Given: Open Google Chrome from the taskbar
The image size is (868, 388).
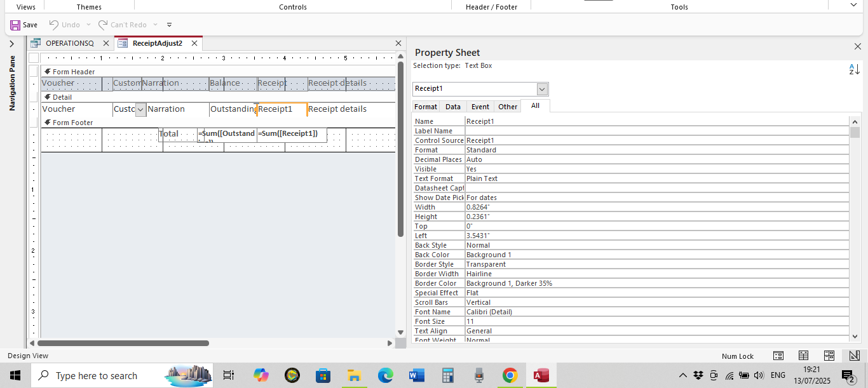Looking at the screenshot, I should (510, 375).
